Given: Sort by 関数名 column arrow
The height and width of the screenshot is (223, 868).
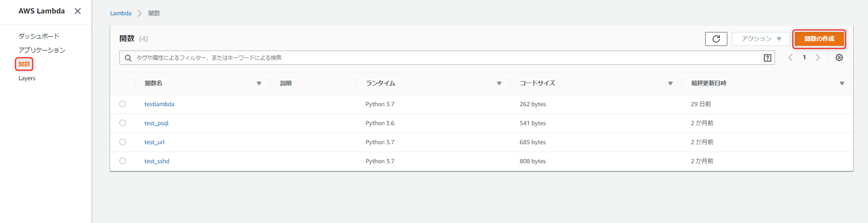Looking at the screenshot, I should click(x=259, y=83).
